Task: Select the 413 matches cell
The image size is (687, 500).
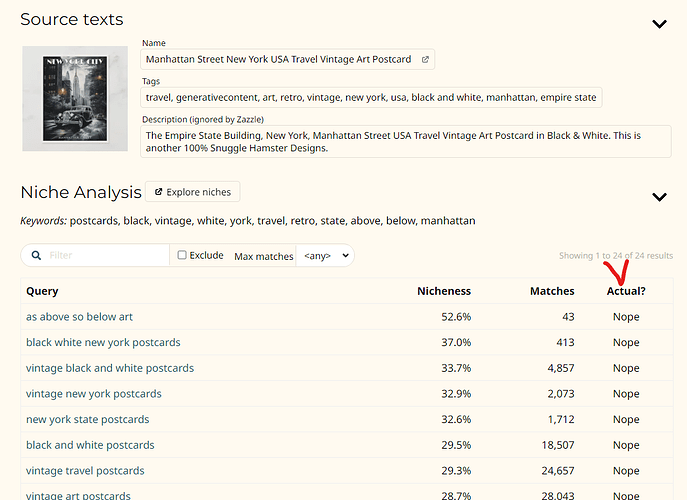Action: [x=565, y=343]
